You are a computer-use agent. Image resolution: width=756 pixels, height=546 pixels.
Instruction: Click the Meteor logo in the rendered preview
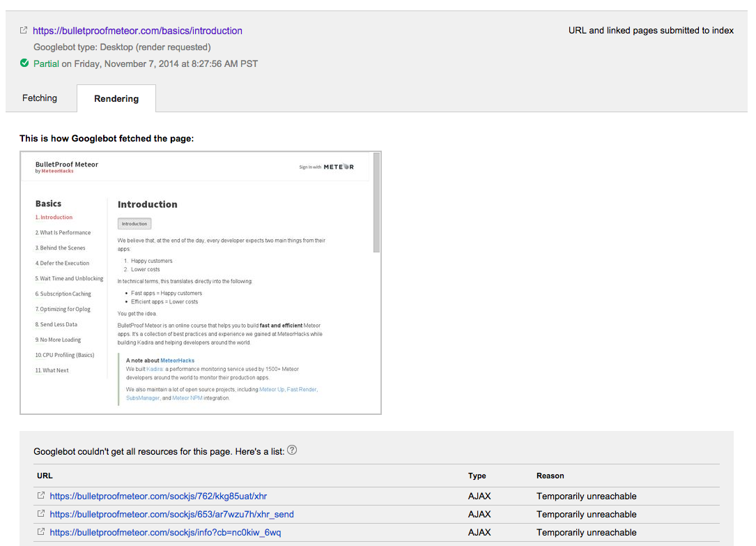(x=339, y=167)
